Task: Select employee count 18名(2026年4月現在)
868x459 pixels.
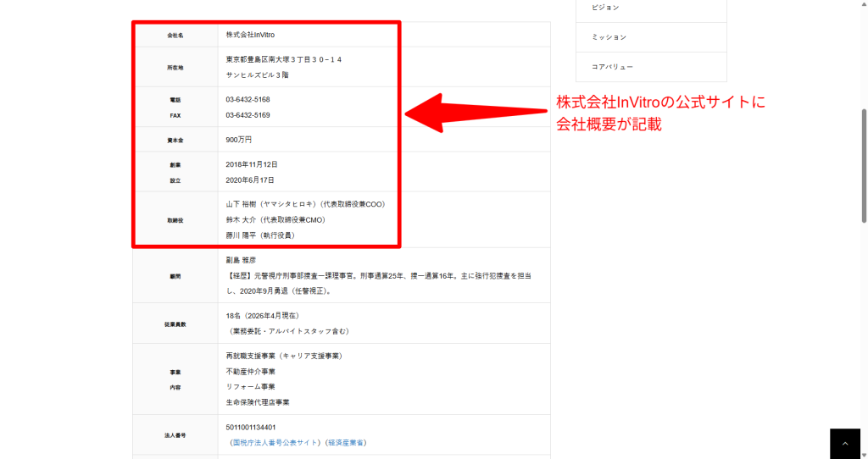Action: tap(263, 316)
